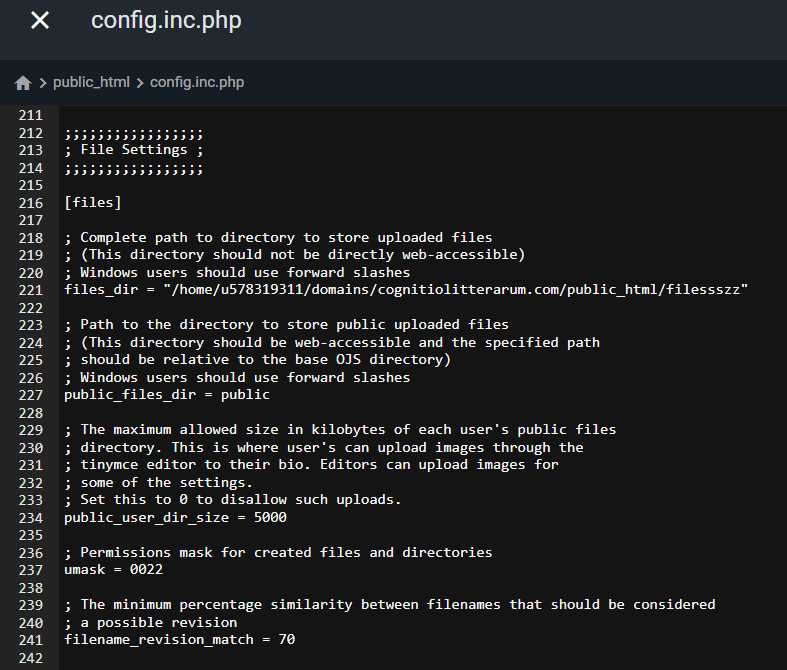Click empty line 242 in editor

[x=422, y=657]
